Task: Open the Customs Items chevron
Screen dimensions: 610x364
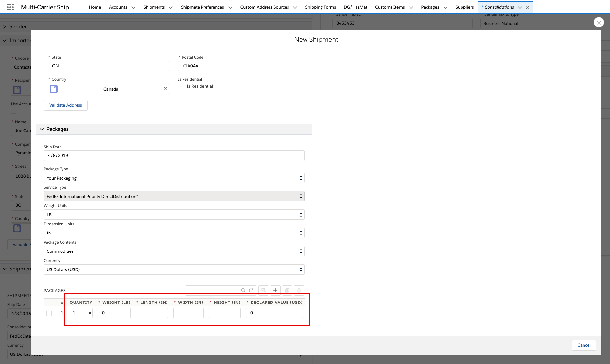Action: pos(411,7)
